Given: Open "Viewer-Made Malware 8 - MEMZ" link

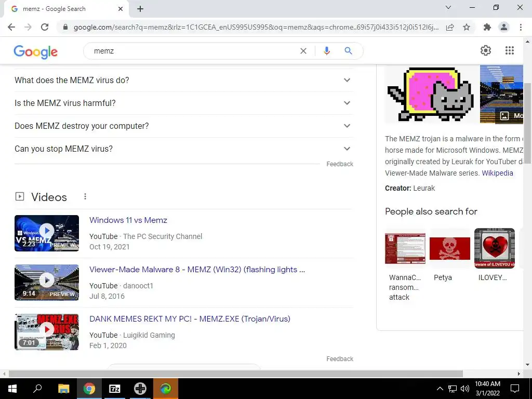Looking at the screenshot, I should (197, 270).
